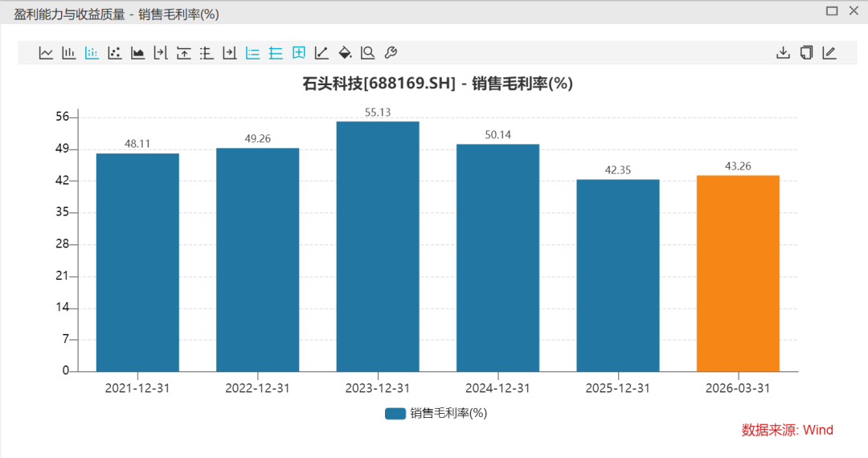Click the 2024-12-31 axis label
This screenshot has height=458, width=868.
(x=497, y=388)
